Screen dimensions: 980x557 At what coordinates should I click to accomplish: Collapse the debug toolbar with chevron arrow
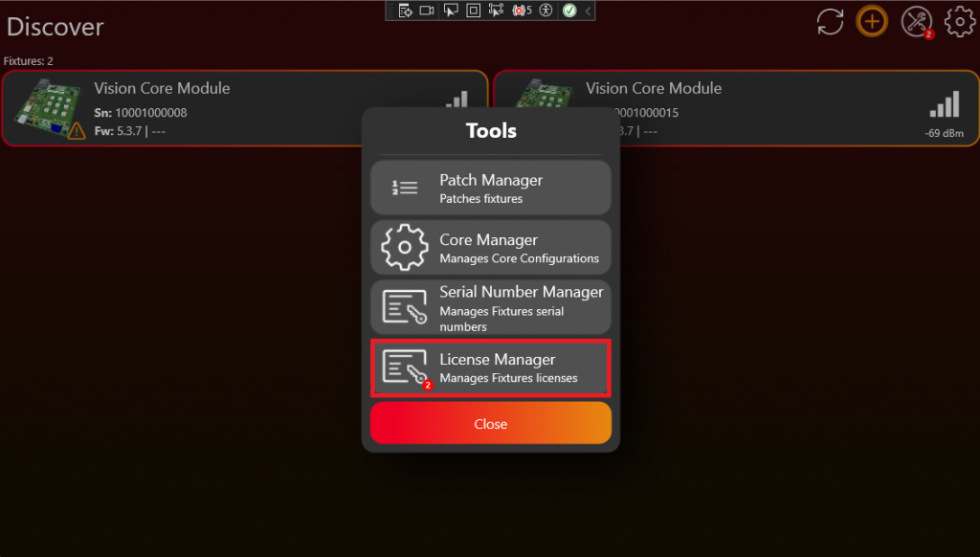pyautogui.click(x=588, y=11)
